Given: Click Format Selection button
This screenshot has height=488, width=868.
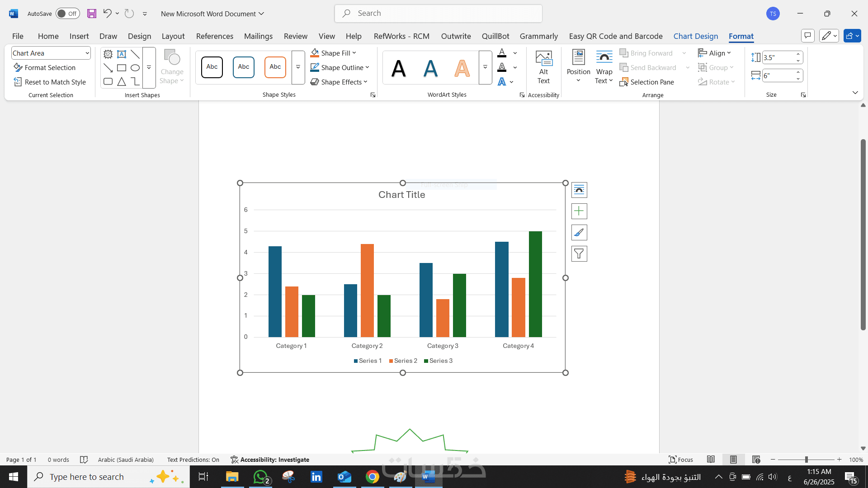Looking at the screenshot, I should [x=45, y=67].
